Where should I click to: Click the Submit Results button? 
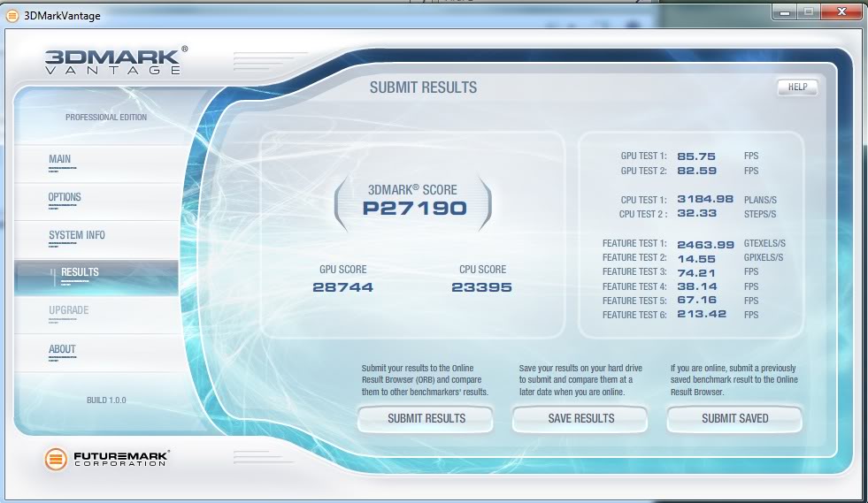426,418
